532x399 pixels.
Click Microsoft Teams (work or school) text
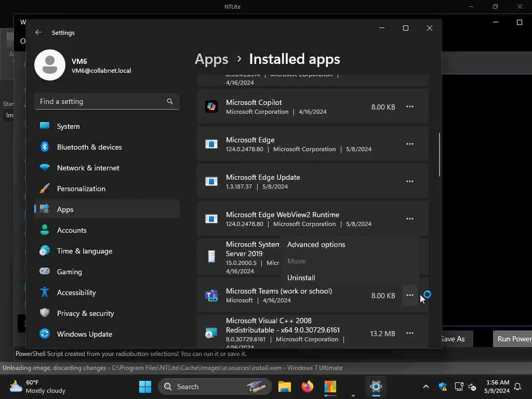[279, 291]
